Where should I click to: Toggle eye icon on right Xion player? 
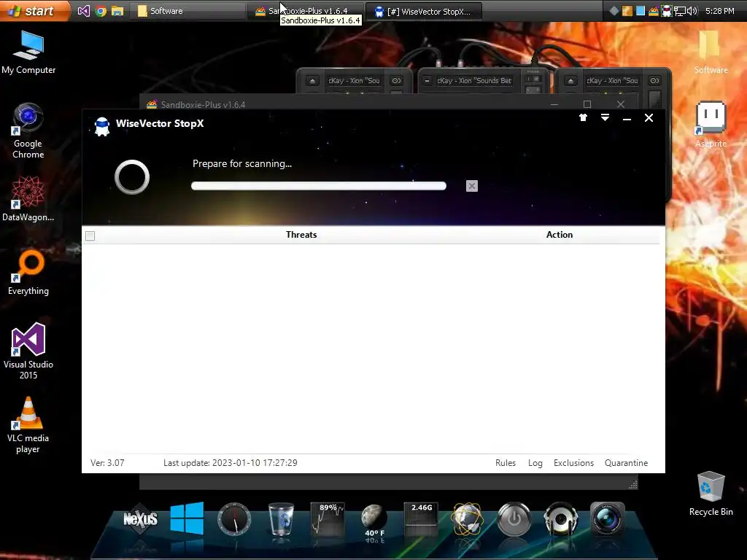654,81
